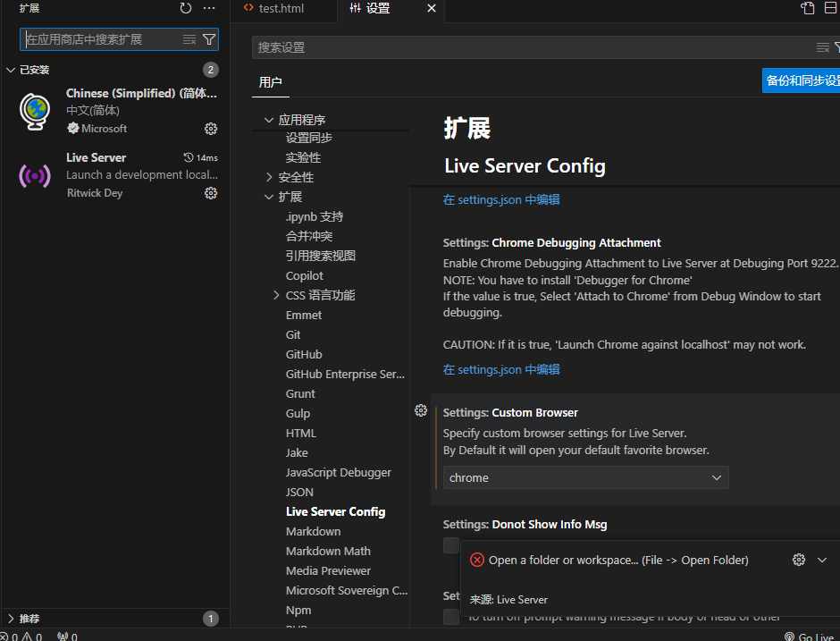Select HTML settings category
The height and width of the screenshot is (641, 840).
301,433
